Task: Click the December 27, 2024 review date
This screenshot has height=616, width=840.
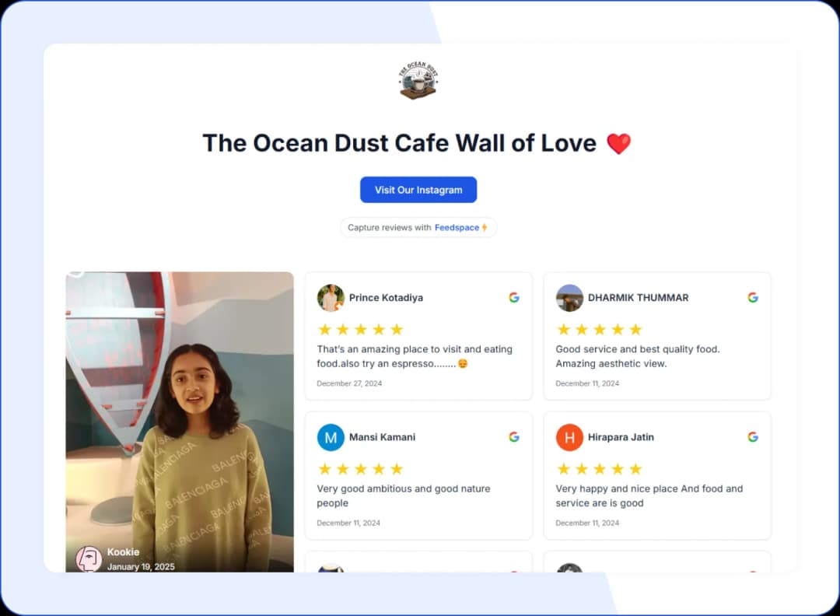Action: (349, 383)
